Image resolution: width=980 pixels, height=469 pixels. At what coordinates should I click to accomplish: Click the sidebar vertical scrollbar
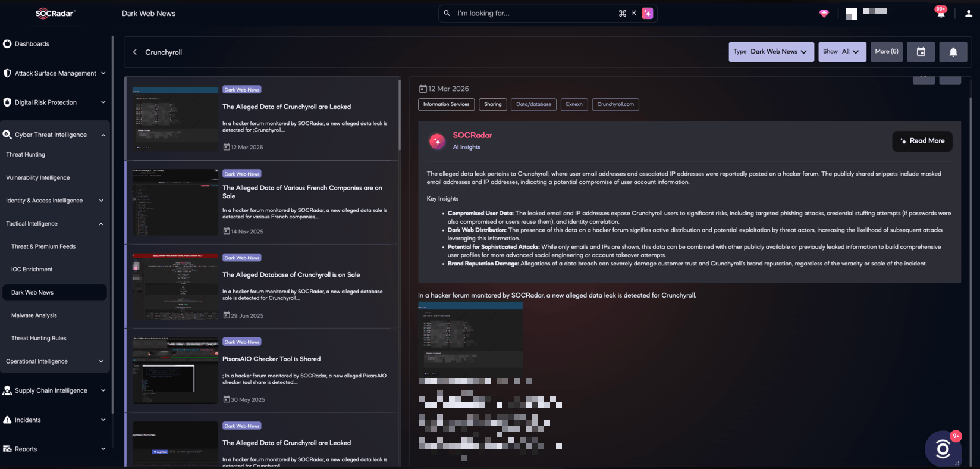pyautogui.click(x=112, y=225)
